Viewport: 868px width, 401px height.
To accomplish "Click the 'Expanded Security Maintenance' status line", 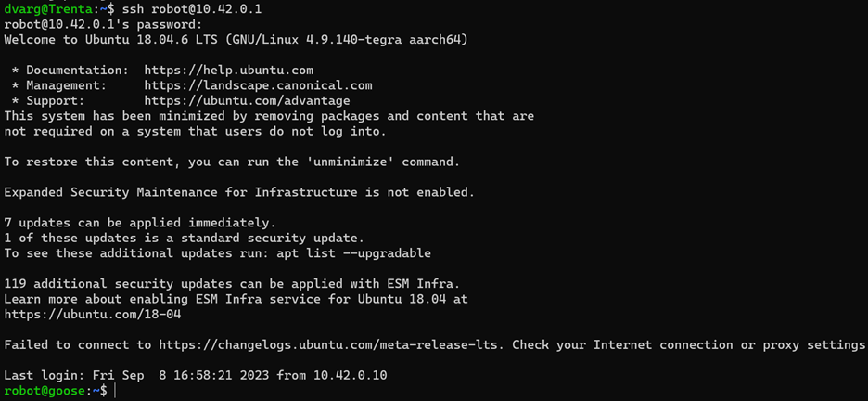I will pos(239,192).
